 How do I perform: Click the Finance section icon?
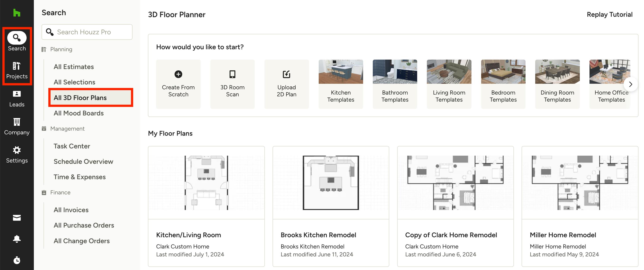(x=44, y=193)
